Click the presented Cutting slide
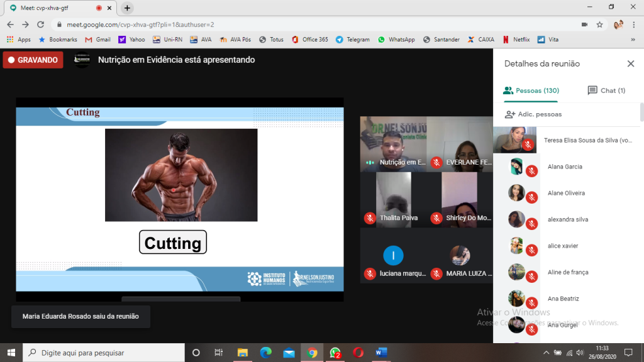The width and height of the screenshot is (644, 362). click(180, 199)
